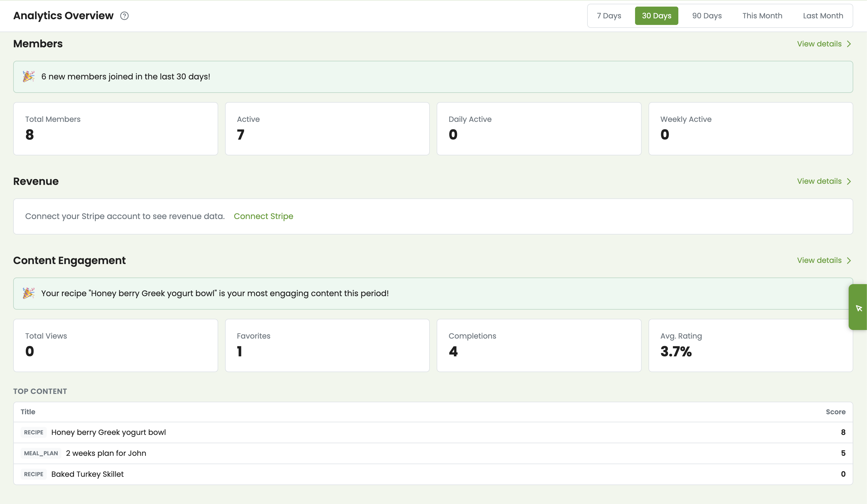This screenshot has width=867, height=504.
Task: Click the Weekly Active card
Action: pos(751,129)
